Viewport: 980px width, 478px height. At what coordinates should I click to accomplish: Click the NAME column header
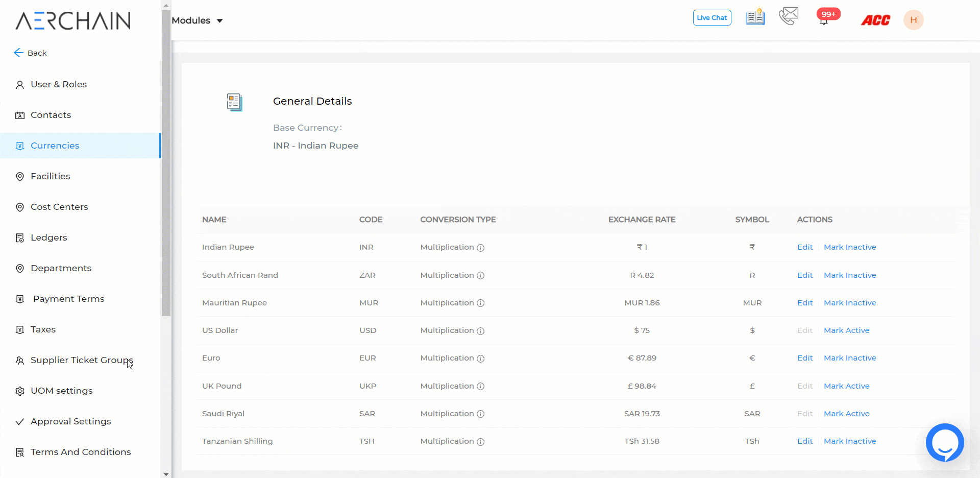pos(214,220)
